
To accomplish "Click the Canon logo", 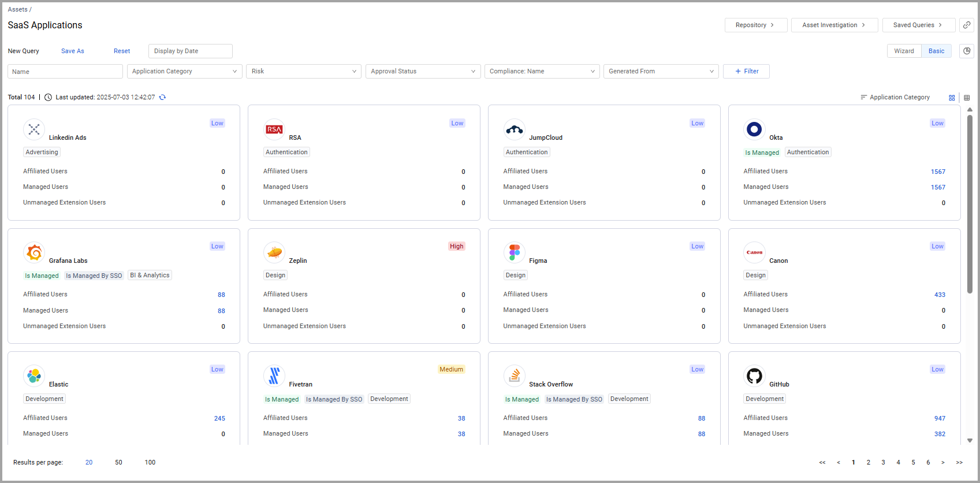I will (x=754, y=252).
